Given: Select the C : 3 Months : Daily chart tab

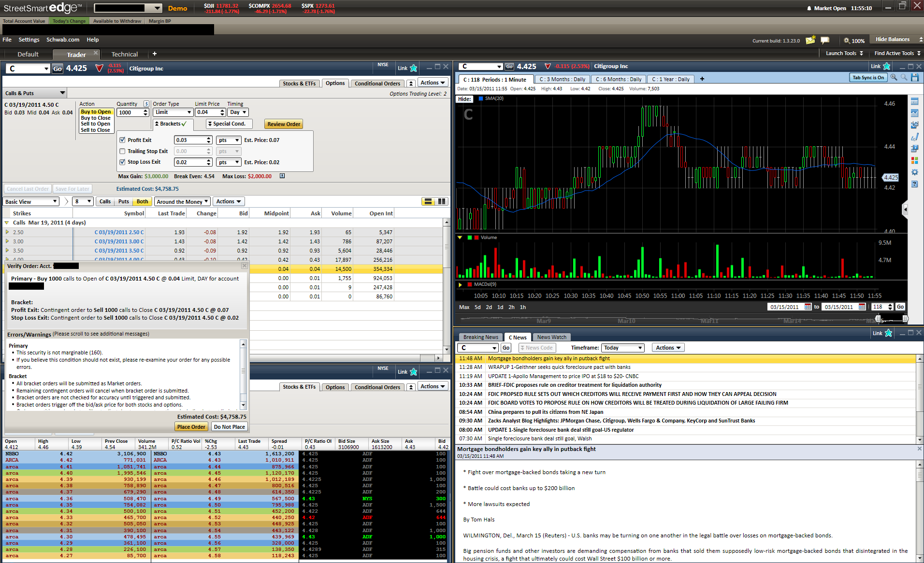Looking at the screenshot, I should click(x=563, y=79).
